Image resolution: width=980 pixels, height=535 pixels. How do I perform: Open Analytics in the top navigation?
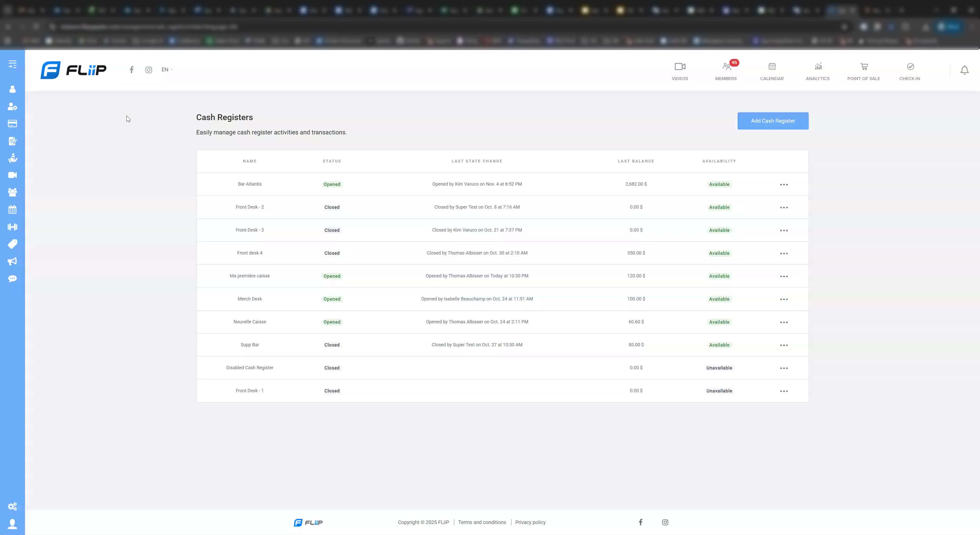click(817, 71)
